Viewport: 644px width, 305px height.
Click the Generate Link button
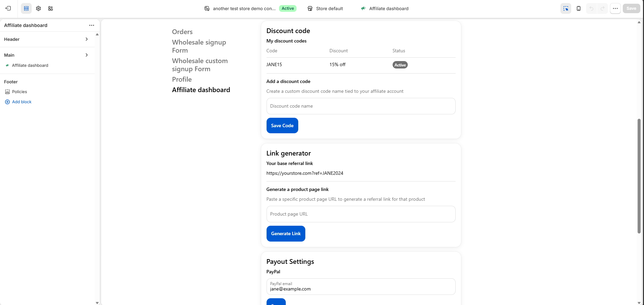[286, 233]
